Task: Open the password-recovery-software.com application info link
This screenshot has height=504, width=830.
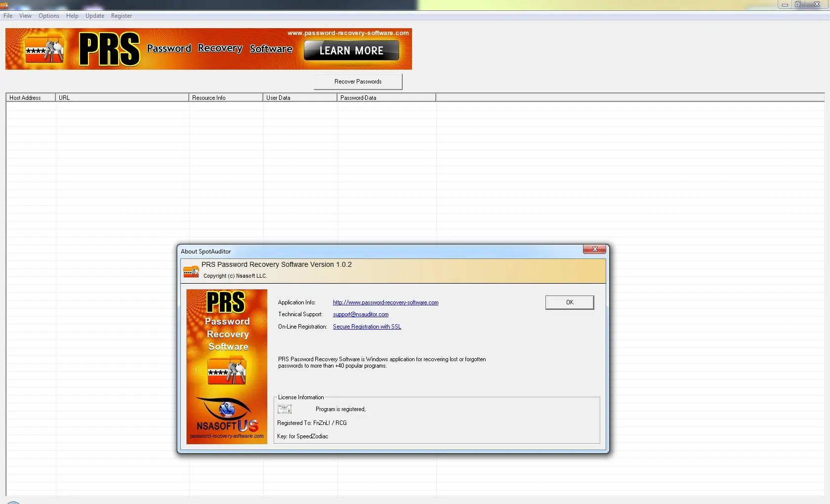Action: 385,302
